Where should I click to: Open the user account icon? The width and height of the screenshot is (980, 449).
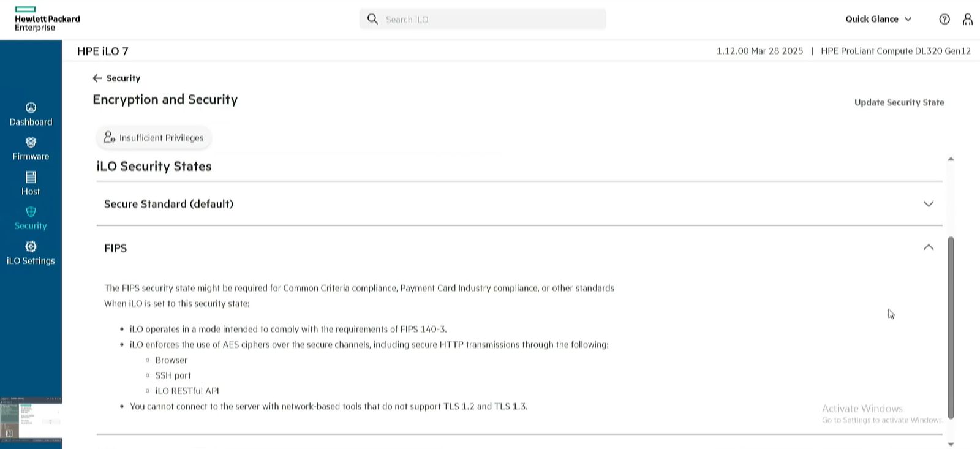pyautogui.click(x=968, y=19)
